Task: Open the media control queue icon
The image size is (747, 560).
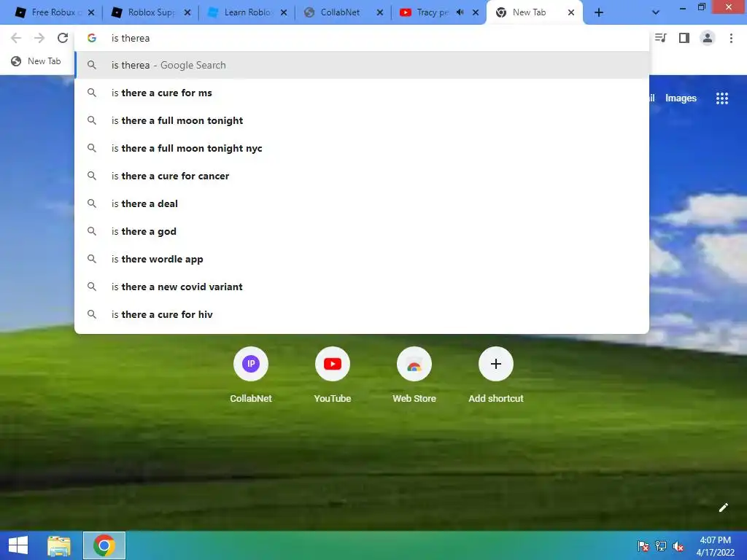Action: coord(661,38)
